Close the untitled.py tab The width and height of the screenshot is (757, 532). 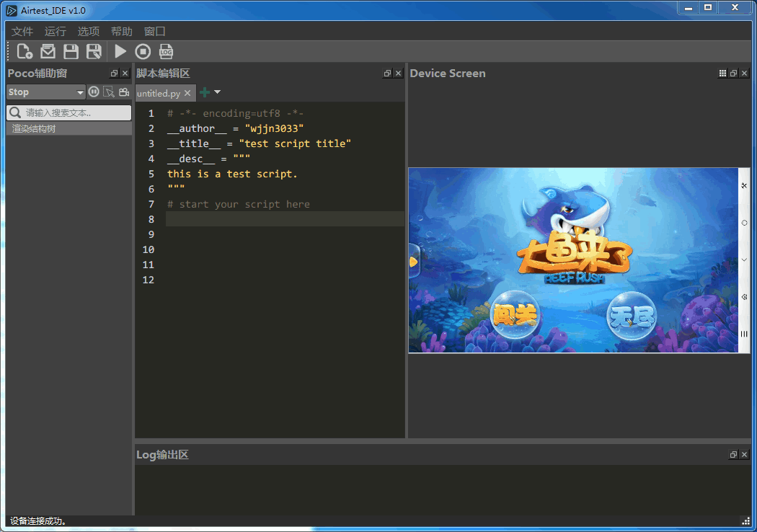187,93
